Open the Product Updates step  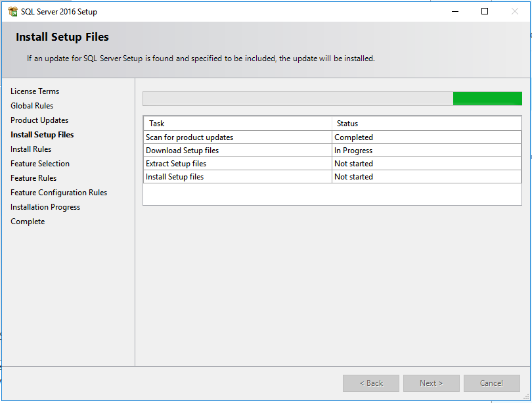click(39, 120)
